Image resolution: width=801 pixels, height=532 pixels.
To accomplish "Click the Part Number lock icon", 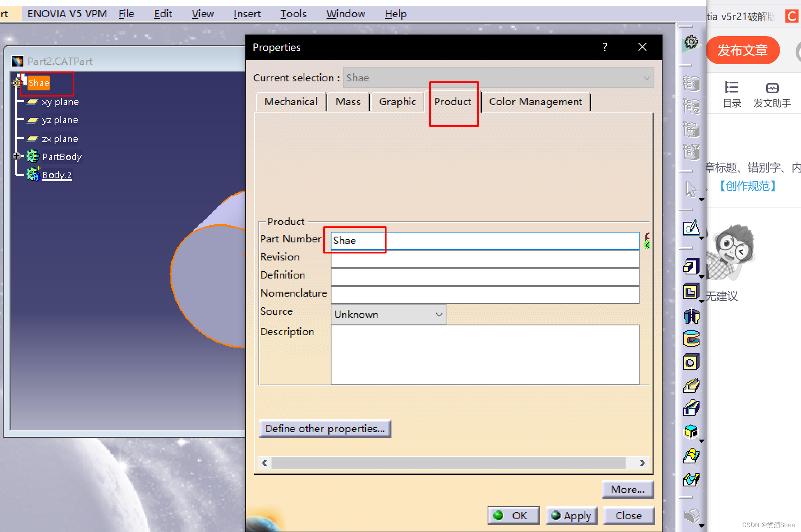I will [x=647, y=241].
